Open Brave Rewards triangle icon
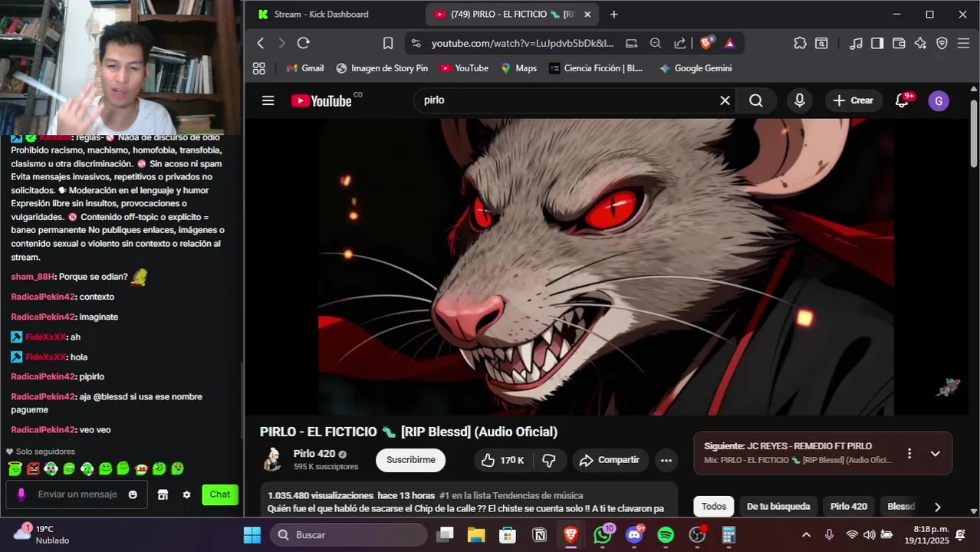Screen dimensions: 980x552 coord(729,44)
